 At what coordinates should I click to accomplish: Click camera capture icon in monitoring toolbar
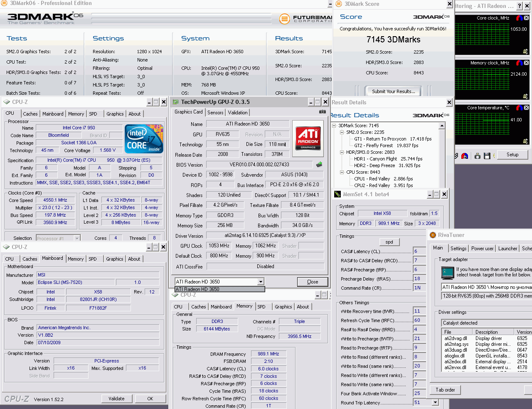(478, 155)
